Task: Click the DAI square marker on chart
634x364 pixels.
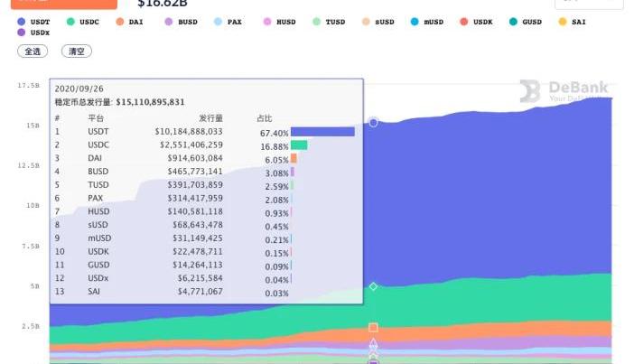Action: point(373,327)
